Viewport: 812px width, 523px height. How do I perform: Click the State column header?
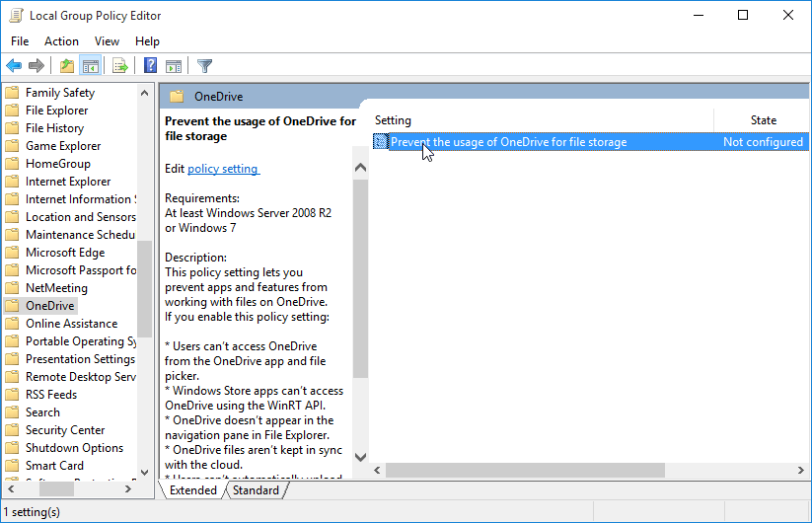pyautogui.click(x=764, y=120)
